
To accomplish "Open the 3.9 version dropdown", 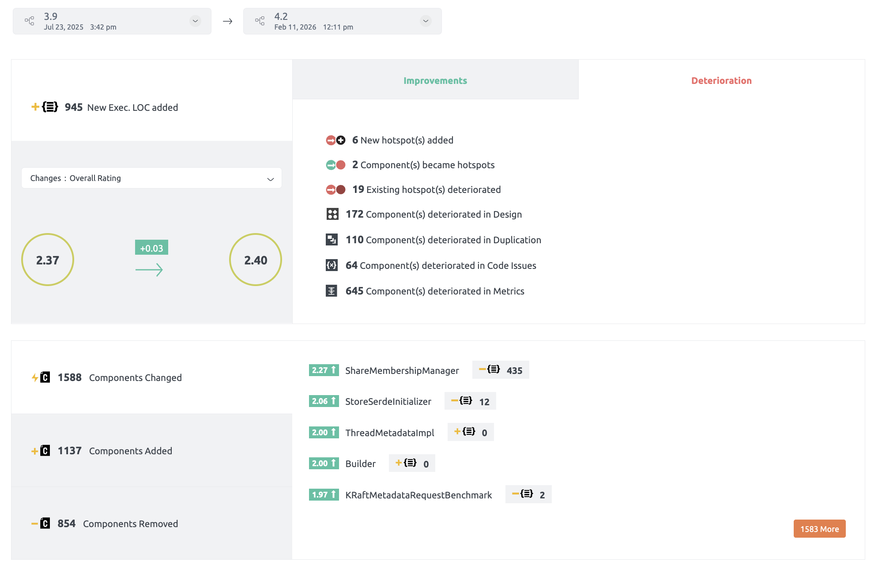I will (x=195, y=21).
